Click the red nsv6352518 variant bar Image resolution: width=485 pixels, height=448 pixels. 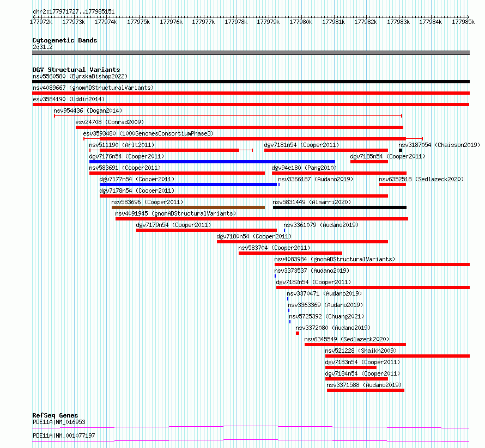(392, 185)
